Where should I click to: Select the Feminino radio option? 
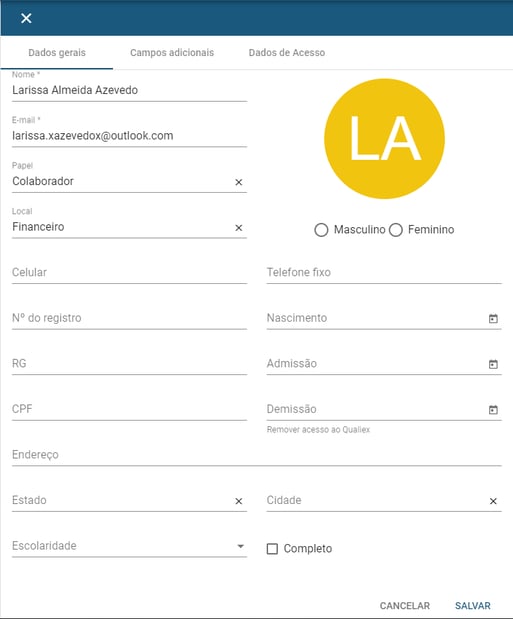tap(395, 230)
